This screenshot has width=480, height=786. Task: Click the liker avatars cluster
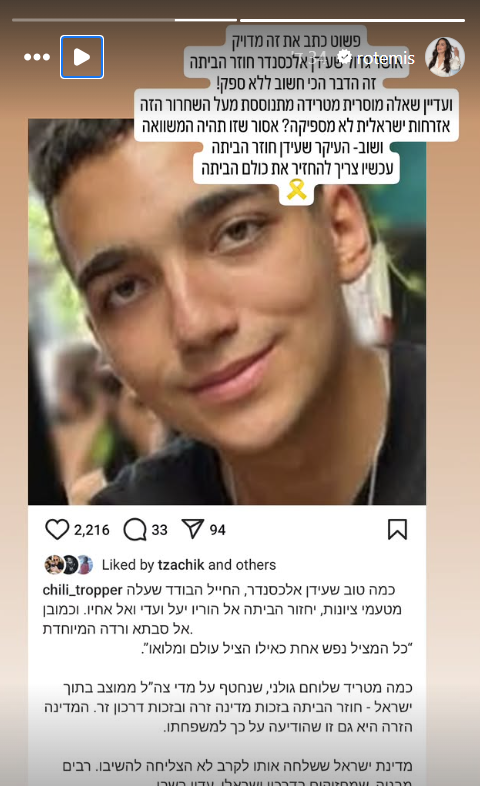pos(69,564)
